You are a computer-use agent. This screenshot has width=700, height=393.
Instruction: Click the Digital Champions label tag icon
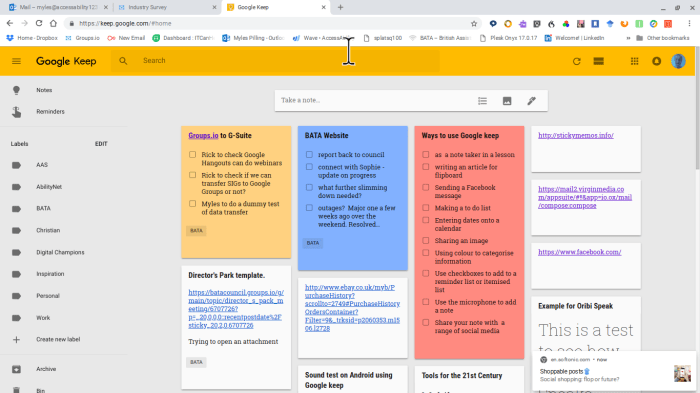17,252
